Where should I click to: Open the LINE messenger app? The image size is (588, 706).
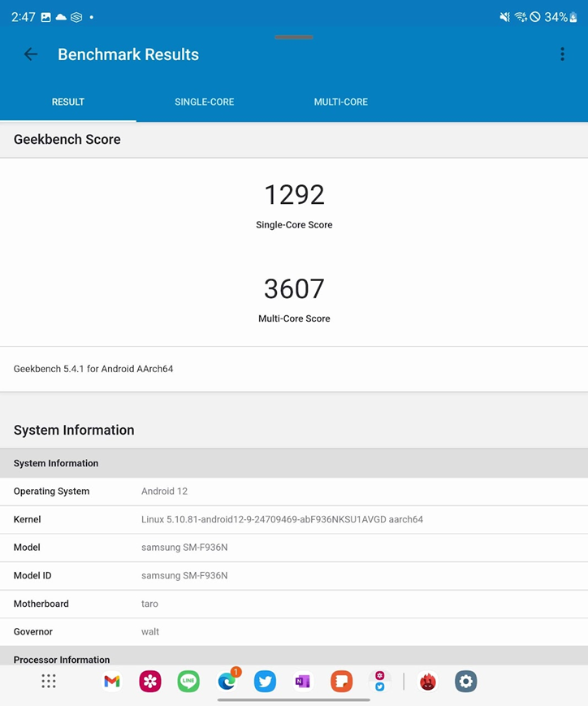click(x=188, y=682)
